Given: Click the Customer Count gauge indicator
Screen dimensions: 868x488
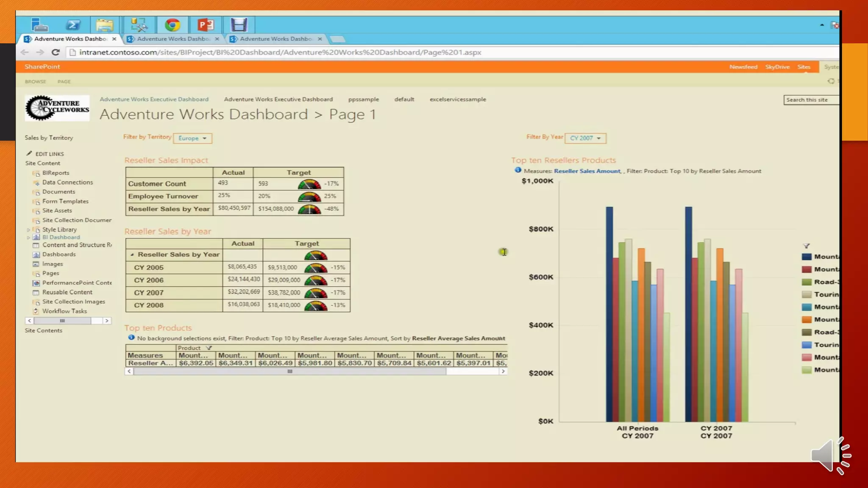Looking at the screenshot, I should click(309, 184).
